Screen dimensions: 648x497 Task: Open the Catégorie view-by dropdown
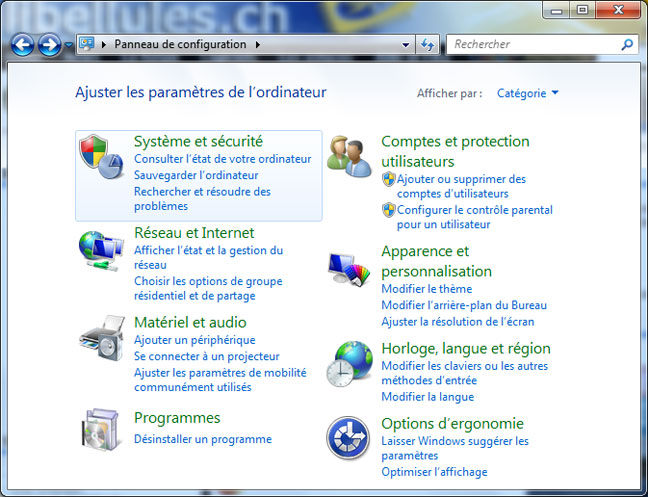pos(528,93)
